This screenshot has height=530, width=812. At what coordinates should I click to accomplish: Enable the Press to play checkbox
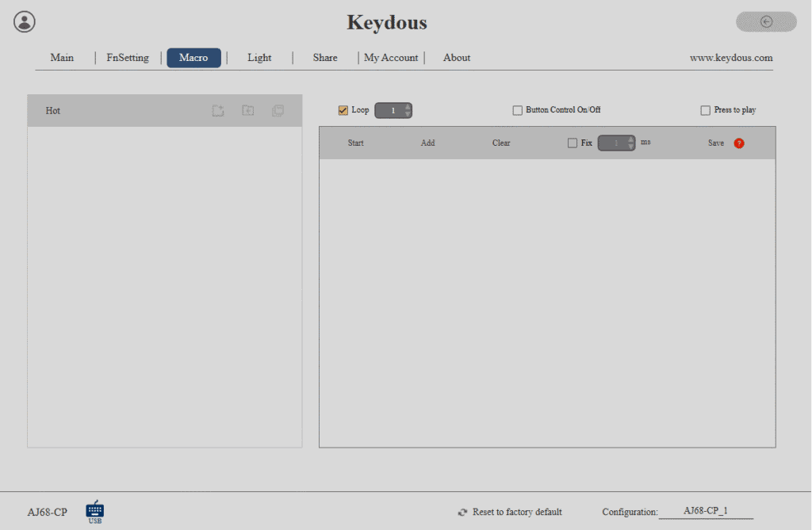pyautogui.click(x=705, y=110)
